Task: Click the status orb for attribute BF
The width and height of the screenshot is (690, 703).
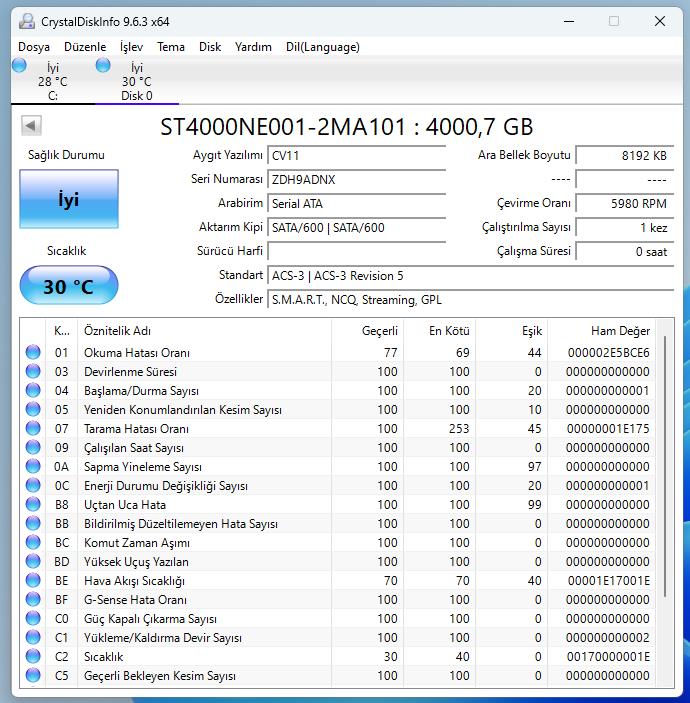Action: 33,599
